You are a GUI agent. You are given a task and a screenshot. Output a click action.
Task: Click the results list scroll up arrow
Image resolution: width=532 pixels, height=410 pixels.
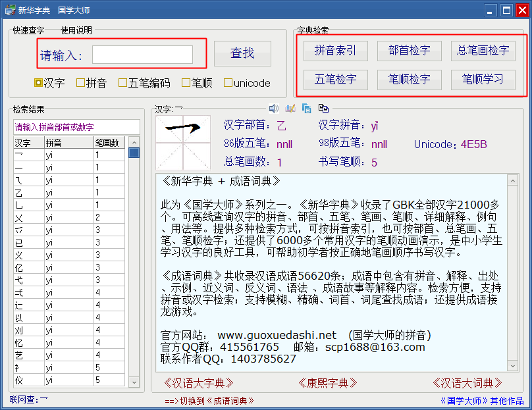point(134,142)
